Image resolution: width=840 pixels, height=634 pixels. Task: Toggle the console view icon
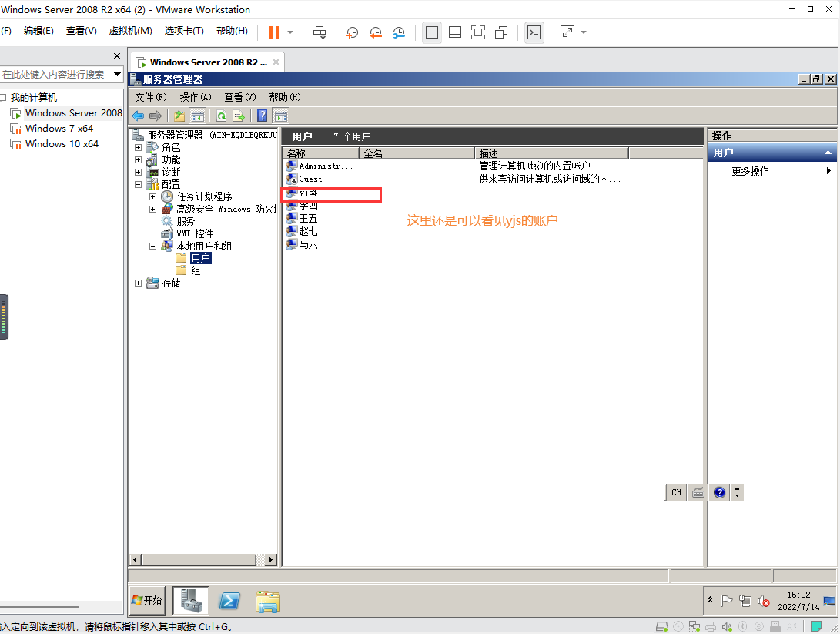click(x=534, y=32)
